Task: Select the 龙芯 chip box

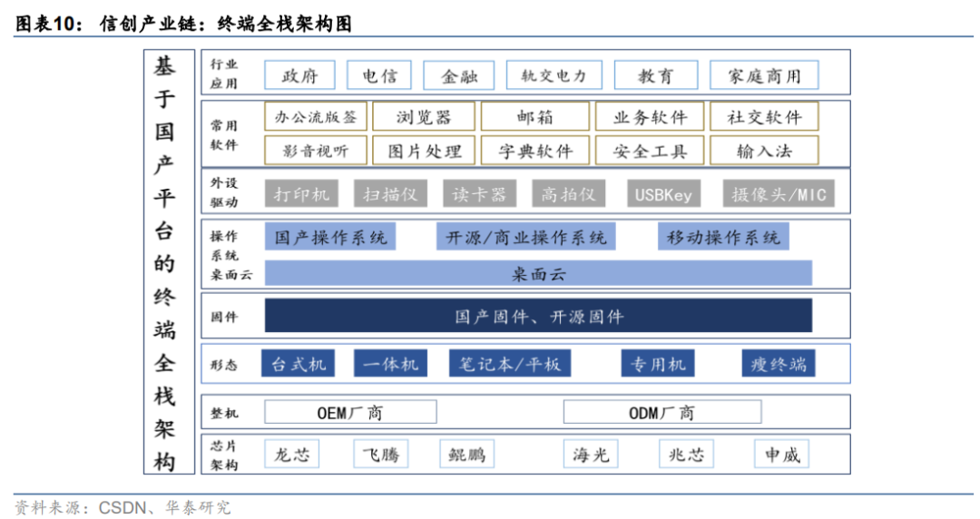Action: coord(292,455)
